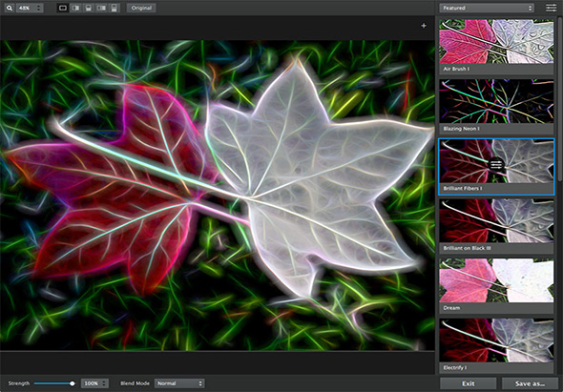This screenshot has width=563, height=392.
Task: Click the presets panel scrollbar
Action: coord(560,99)
